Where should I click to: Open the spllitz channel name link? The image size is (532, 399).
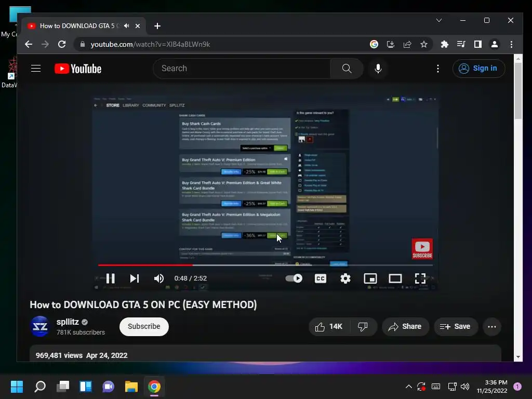point(68,322)
